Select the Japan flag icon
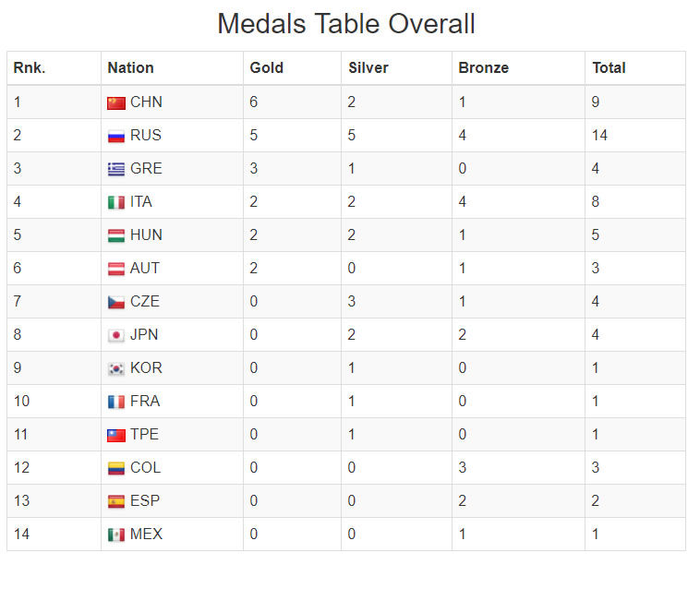The width and height of the screenshot is (700, 613). point(116,335)
